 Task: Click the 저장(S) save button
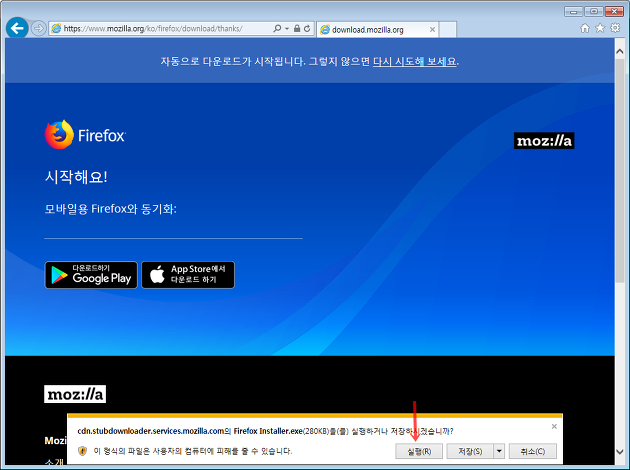tap(470, 451)
